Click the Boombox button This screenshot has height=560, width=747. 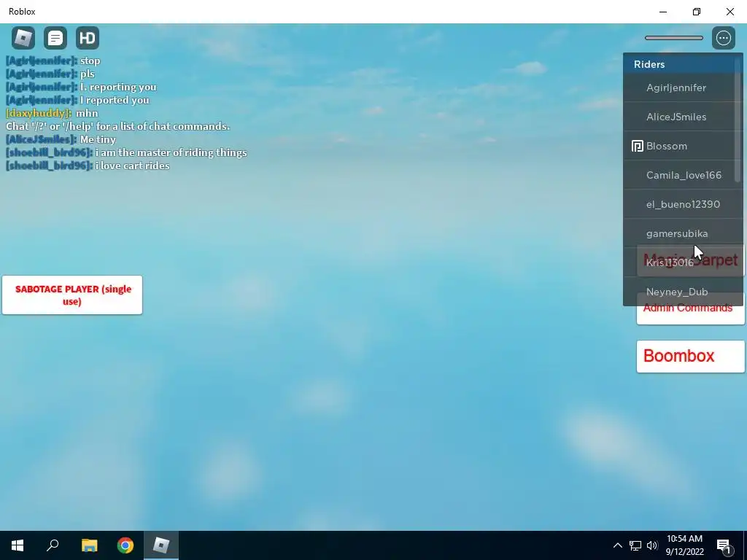pos(690,356)
